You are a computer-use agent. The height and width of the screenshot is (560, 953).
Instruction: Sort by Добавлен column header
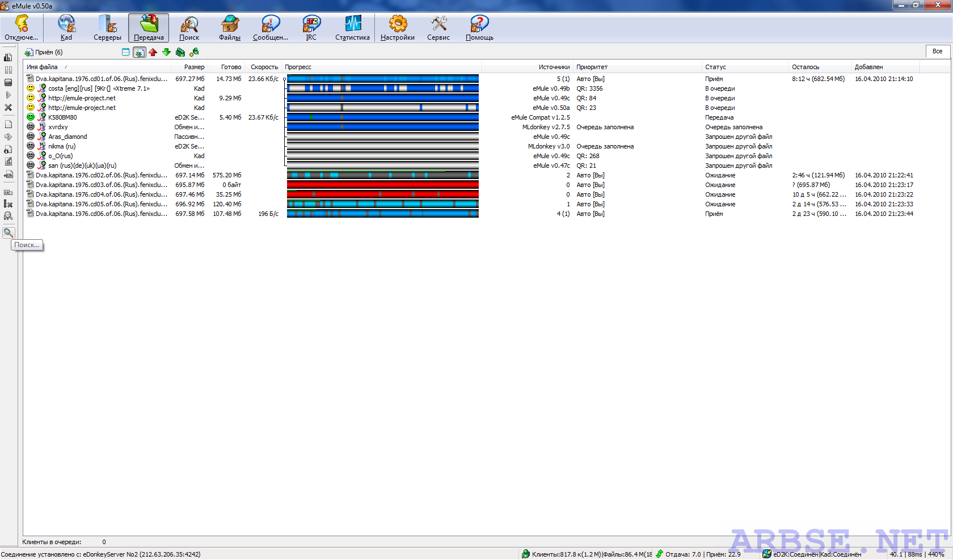[885, 67]
